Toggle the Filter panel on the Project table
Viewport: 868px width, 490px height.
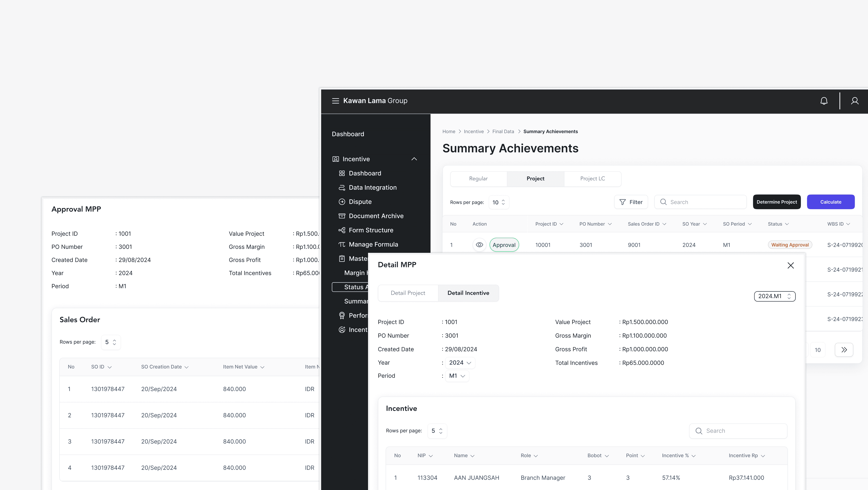click(x=631, y=202)
